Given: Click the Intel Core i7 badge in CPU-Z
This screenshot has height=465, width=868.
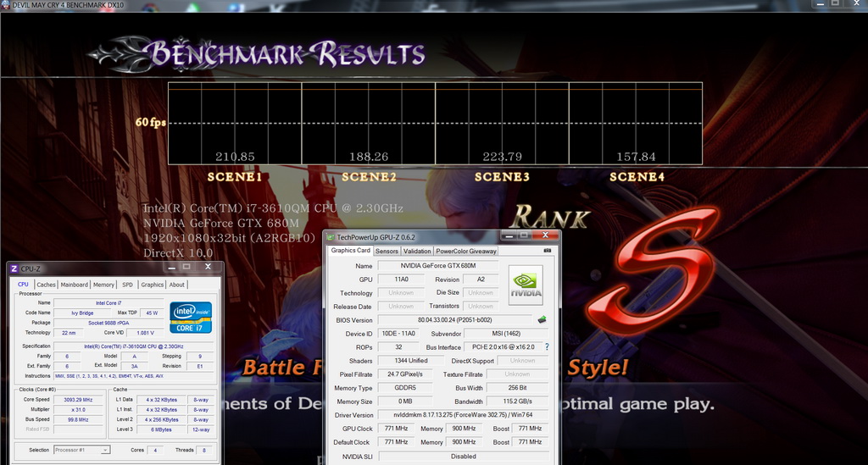Looking at the screenshot, I should [x=191, y=318].
